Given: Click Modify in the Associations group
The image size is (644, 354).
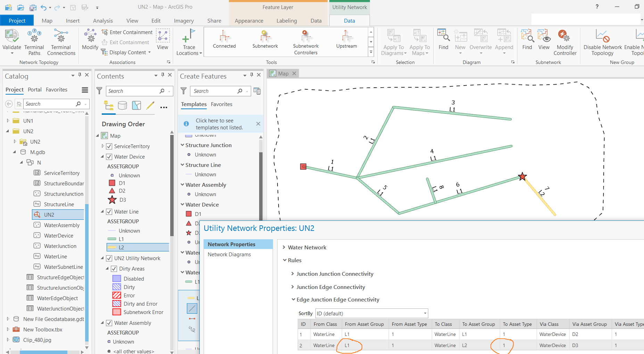Looking at the screenshot, I should (x=90, y=40).
